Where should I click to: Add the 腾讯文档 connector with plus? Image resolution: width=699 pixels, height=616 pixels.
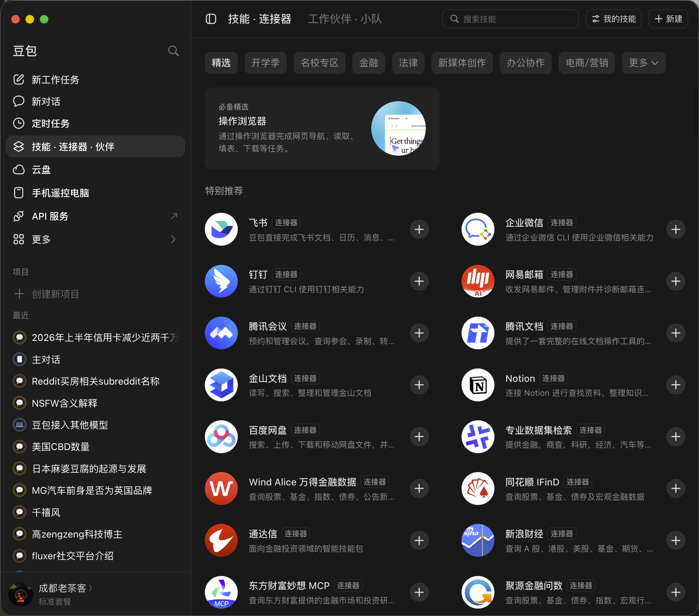[x=676, y=333]
